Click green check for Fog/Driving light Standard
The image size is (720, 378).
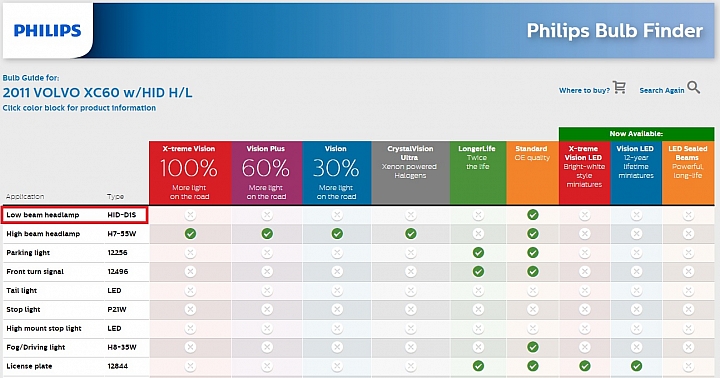coord(533,347)
